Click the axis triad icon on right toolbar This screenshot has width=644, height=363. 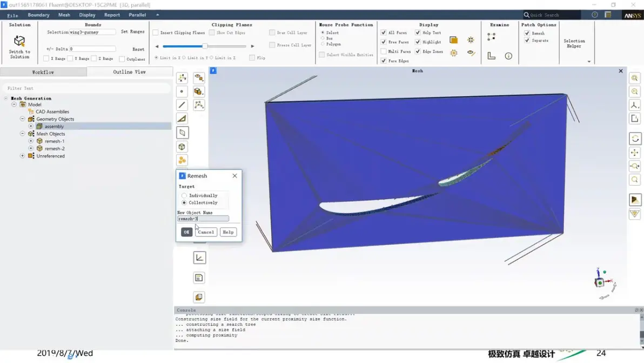tap(635, 105)
